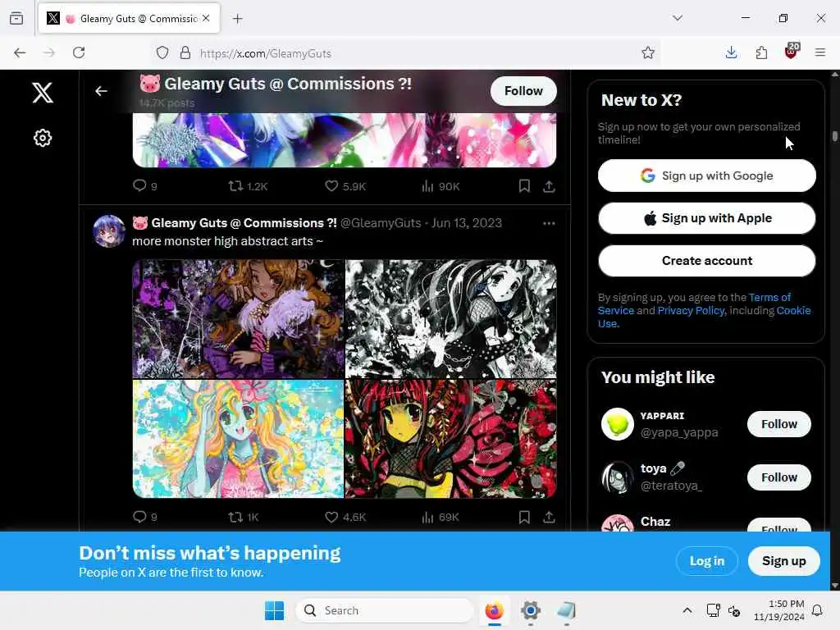
Task: Open the Chaz suggested profile
Action: click(x=655, y=521)
